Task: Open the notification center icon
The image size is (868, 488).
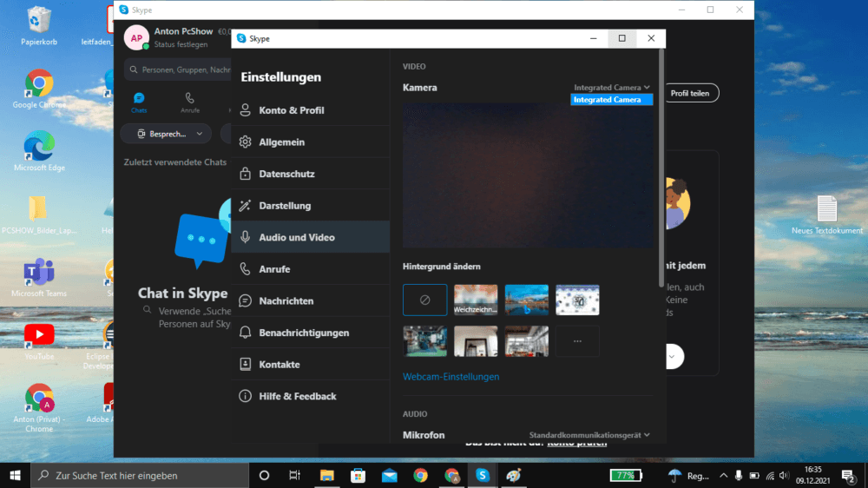Action: point(848,475)
